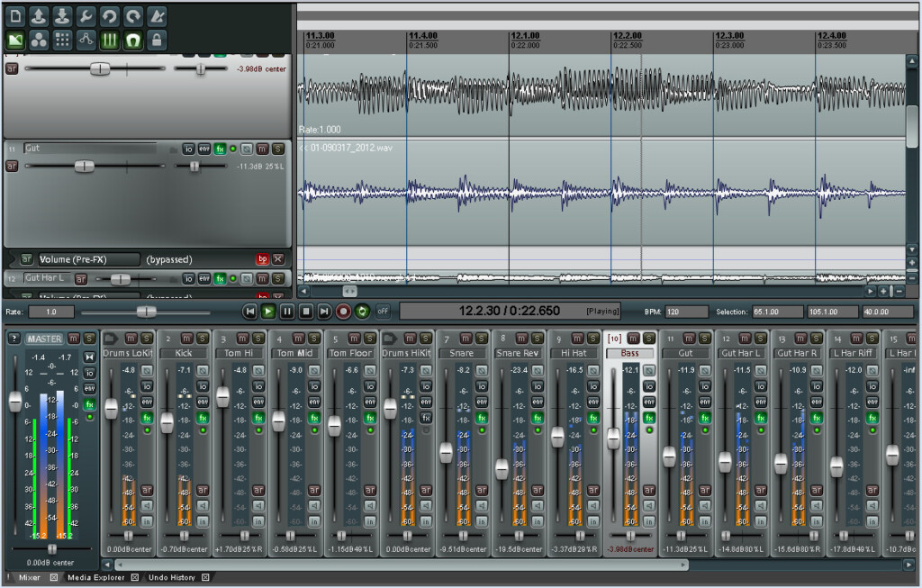Screen dimensions: 922x588
Task: Open envelope menu on Tom Hi channel
Action: point(258,402)
